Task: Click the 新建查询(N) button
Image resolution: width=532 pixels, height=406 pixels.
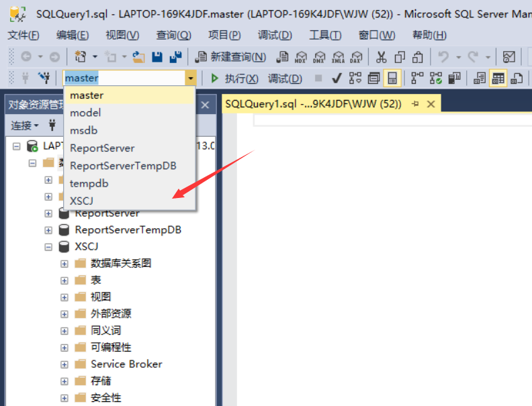Action: click(230, 57)
